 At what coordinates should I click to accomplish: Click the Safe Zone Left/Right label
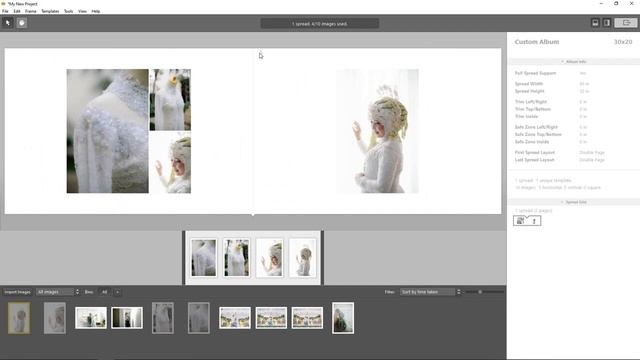coord(536,127)
